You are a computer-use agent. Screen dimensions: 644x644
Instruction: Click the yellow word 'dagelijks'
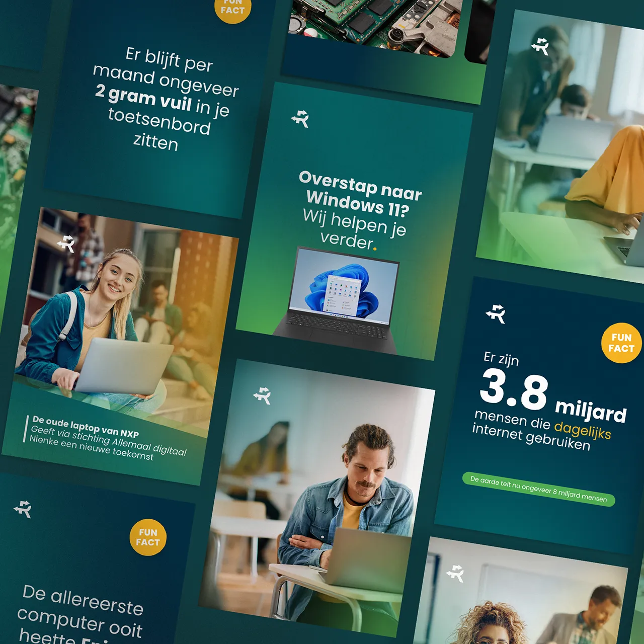(583, 431)
